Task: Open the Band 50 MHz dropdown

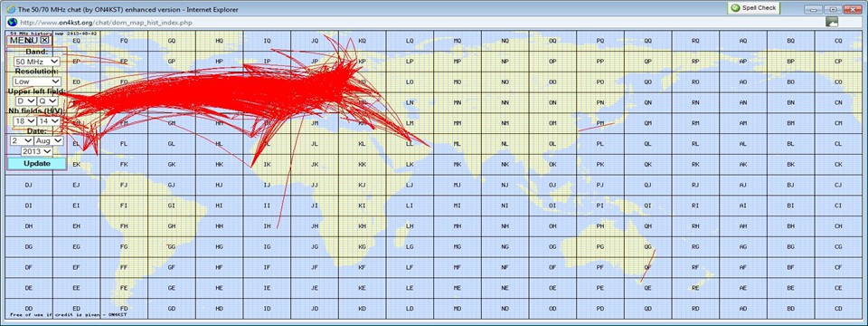Action: [37, 62]
